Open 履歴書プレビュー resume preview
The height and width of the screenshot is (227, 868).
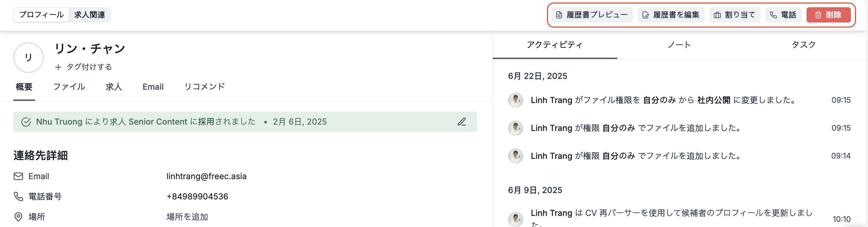pyautogui.click(x=592, y=15)
